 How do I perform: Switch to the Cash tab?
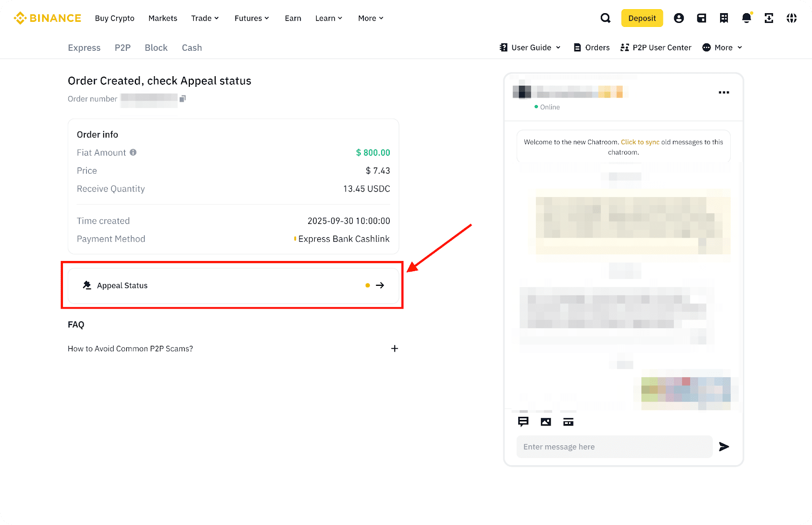pos(192,48)
